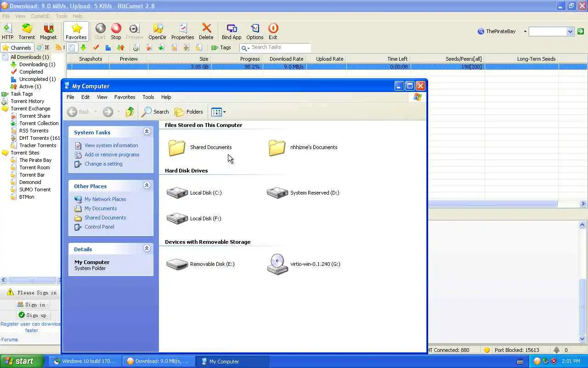Click Add or remove programs link
This screenshot has height=368, width=588.
pos(112,155)
